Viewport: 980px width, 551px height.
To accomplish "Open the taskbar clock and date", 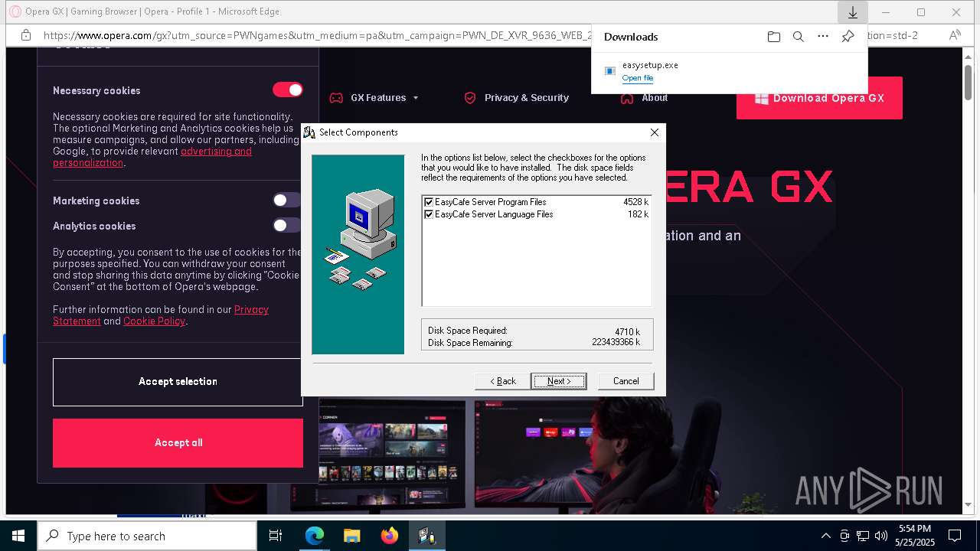I will [x=915, y=536].
